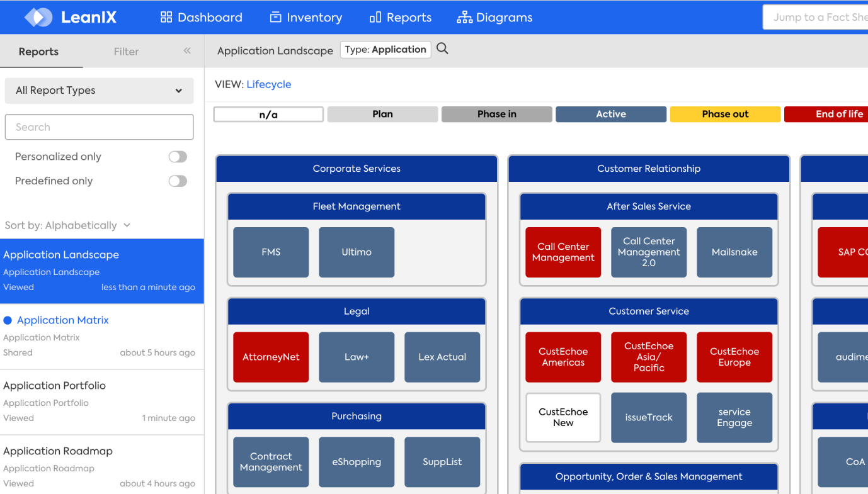Click the Phase out legend swatch
Viewport: 868px width, 494px height.
(x=725, y=115)
